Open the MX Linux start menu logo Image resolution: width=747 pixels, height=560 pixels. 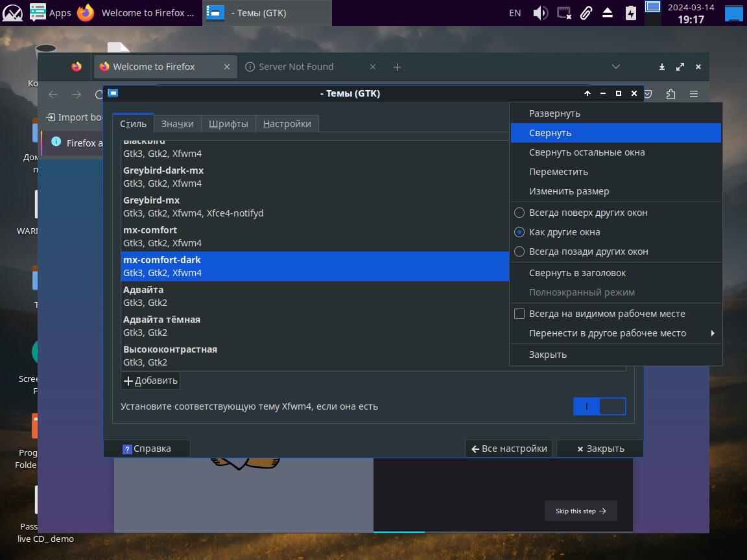(12, 13)
